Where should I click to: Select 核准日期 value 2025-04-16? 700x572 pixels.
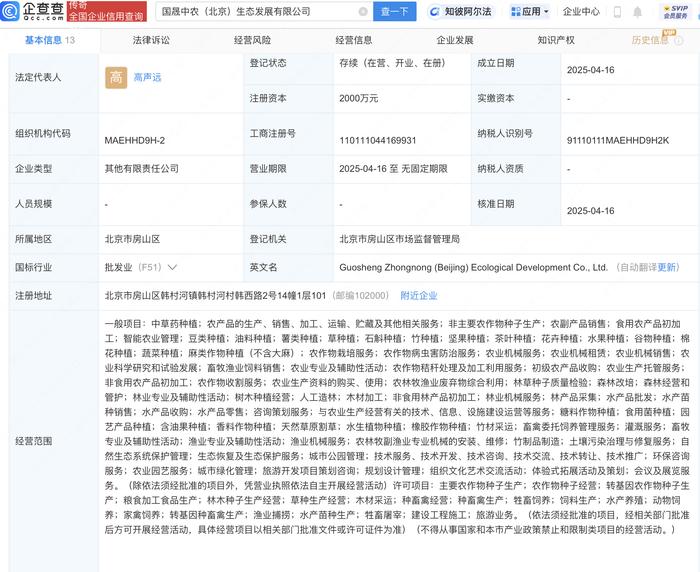click(591, 211)
